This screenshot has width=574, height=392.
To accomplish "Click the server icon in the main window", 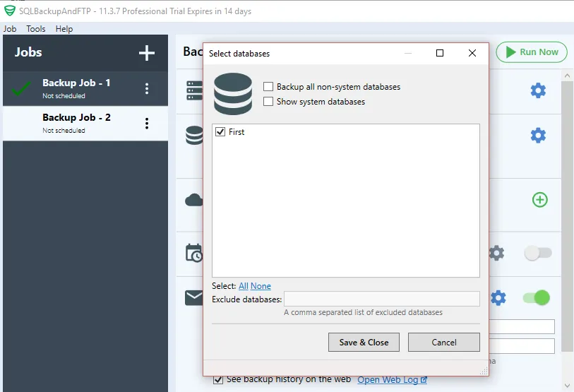I will click(x=194, y=90).
